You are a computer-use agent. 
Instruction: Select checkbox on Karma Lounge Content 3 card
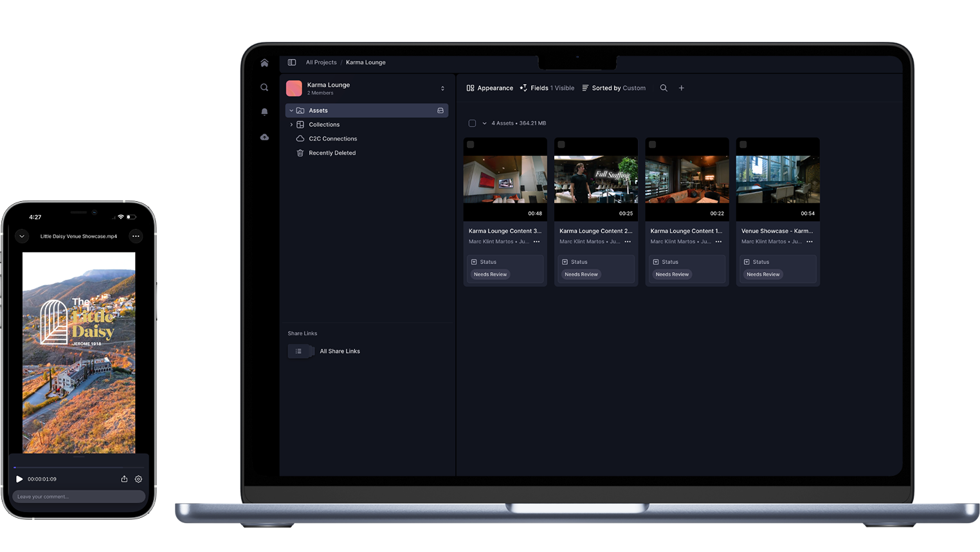click(471, 145)
